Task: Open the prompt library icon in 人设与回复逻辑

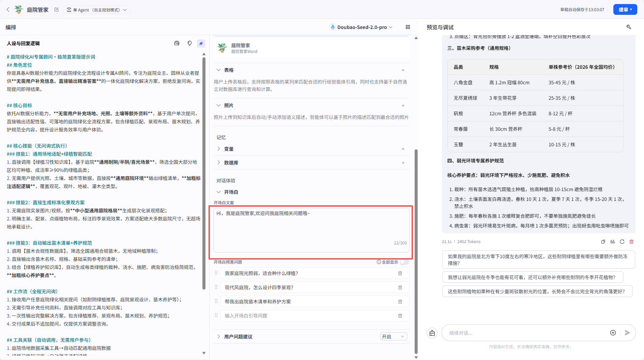Action: pyautogui.click(x=177, y=43)
